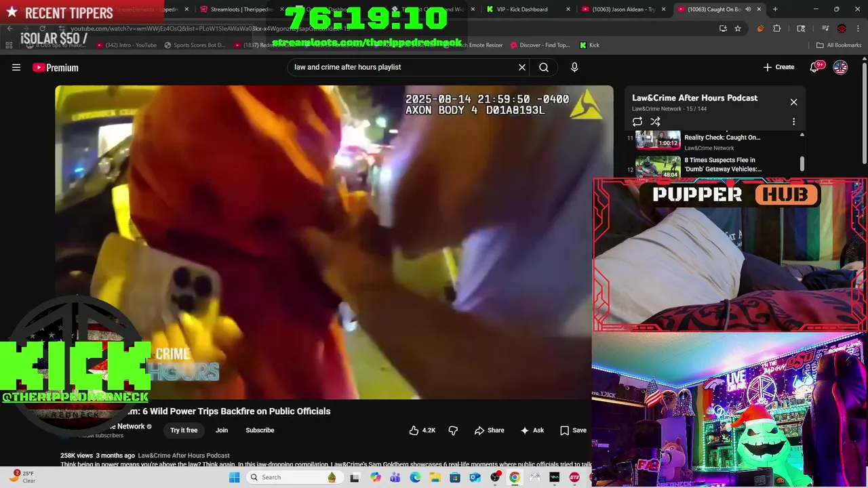Install YouTube app icon in address bar
Viewport: 868px width, 488px height.
tap(723, 28)
